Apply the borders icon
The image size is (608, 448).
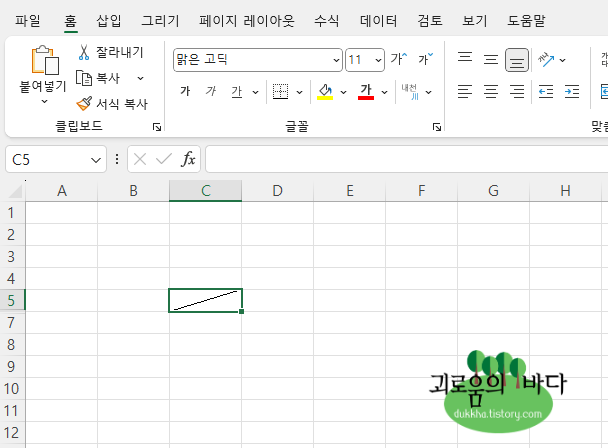click(280, 92)
